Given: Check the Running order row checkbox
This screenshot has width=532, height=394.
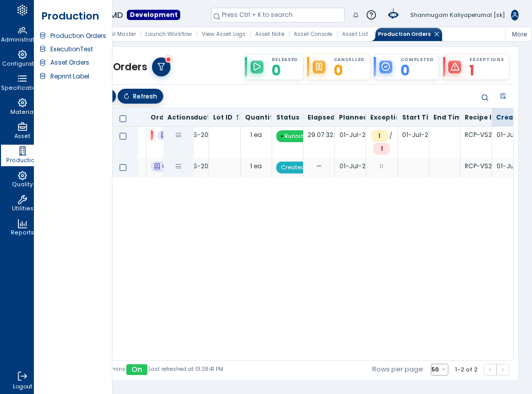Looking at the screenshot, I should pyautogui.click(x=123, y=136).
